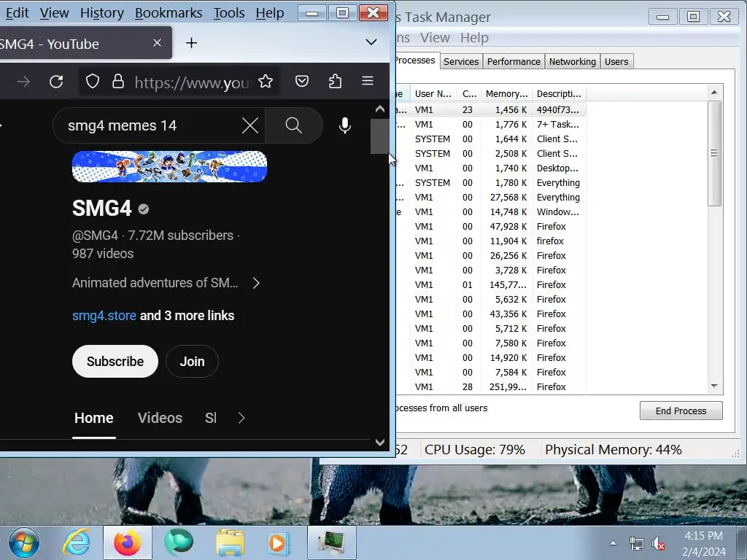
Task: Open the list all tabs dropdown
Action: point(371,42)
